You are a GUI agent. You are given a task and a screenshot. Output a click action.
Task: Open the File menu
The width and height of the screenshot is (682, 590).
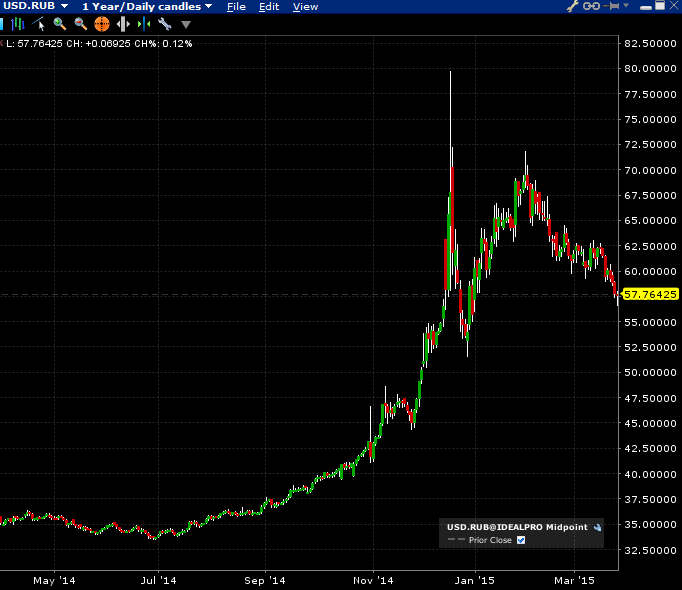[236, 7]
